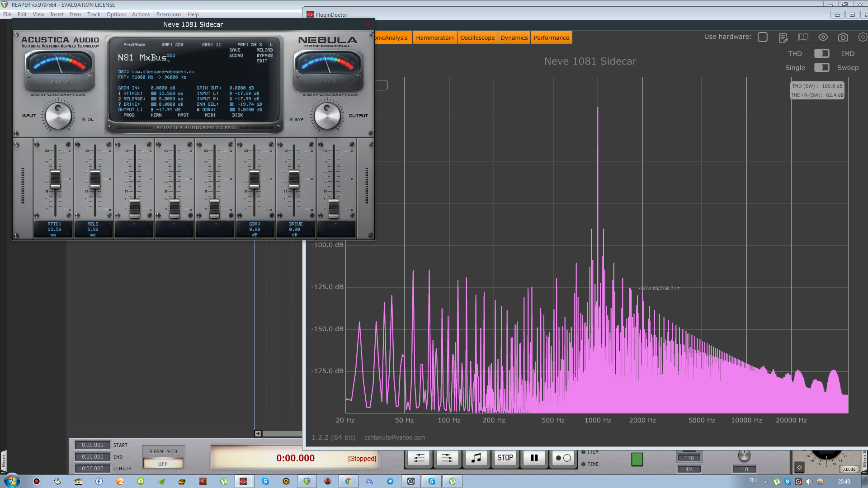Switch to the Oscilloscope tab
The height and width of the screenshot is (488, 868).
tap(477, 38)
